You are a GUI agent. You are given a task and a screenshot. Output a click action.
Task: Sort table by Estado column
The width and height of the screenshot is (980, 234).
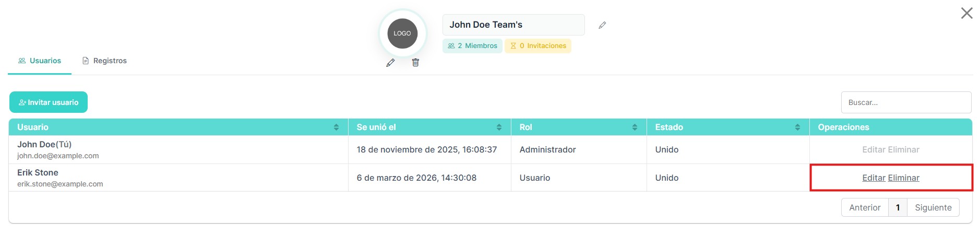click(797, 127)
